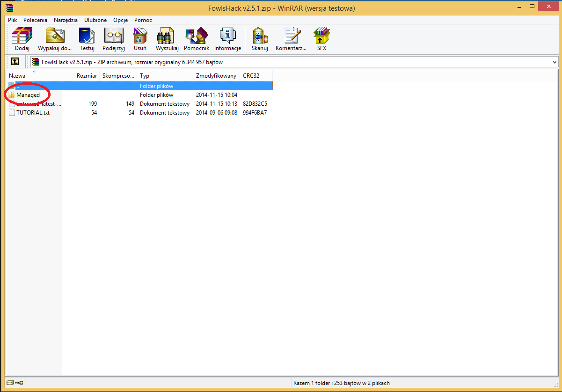Click the Usuń (delete) toolbar icon

point(140,36)
